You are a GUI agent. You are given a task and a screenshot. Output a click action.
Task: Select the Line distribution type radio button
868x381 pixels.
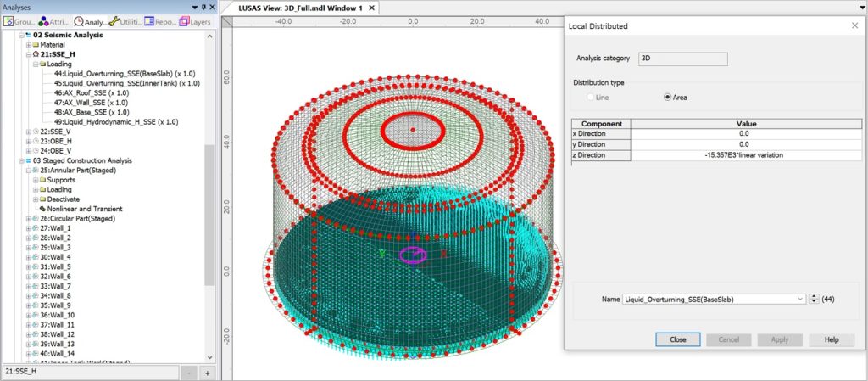pyautogui.click(x=592, y=98)
